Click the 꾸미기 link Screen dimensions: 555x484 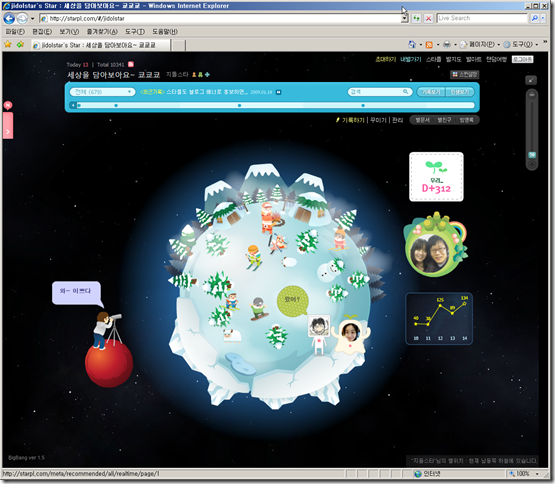pos(378,120)
